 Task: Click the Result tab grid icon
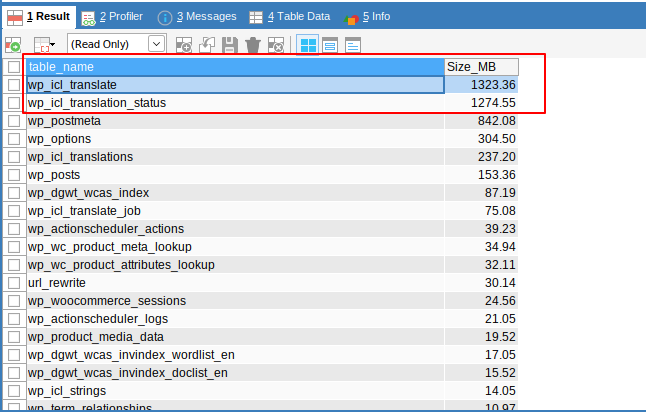(x=15, y=18)
